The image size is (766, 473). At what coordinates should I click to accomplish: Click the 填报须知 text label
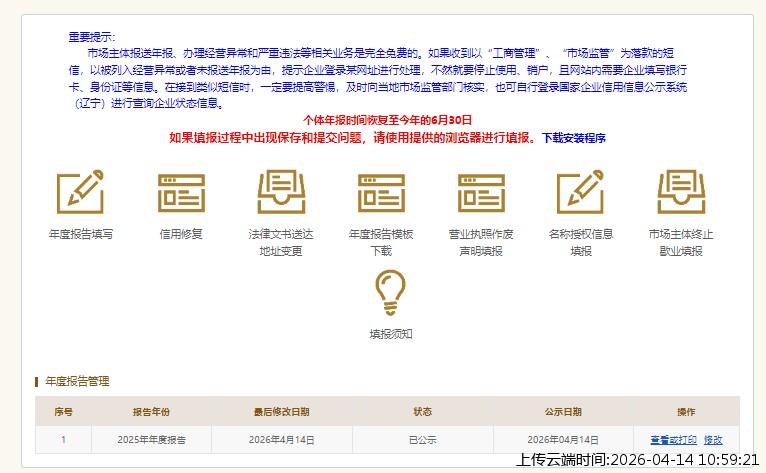pyautogui.click(x=390, y=334)
